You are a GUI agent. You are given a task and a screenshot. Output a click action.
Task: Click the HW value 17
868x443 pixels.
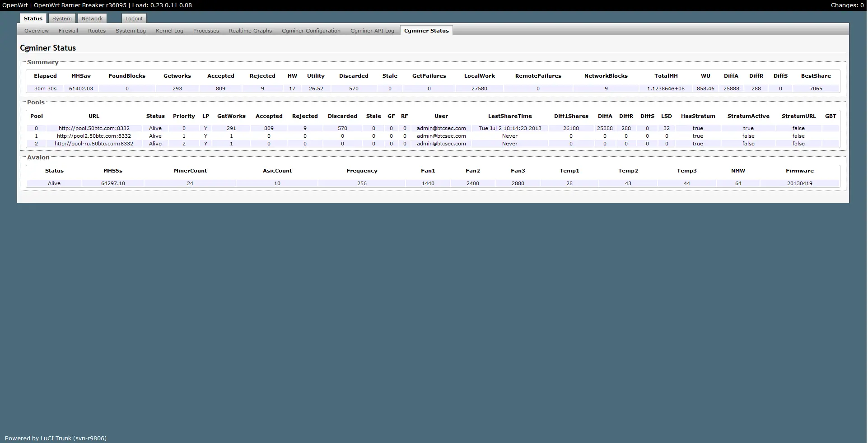pyautogui.click(x=292, y=89)
